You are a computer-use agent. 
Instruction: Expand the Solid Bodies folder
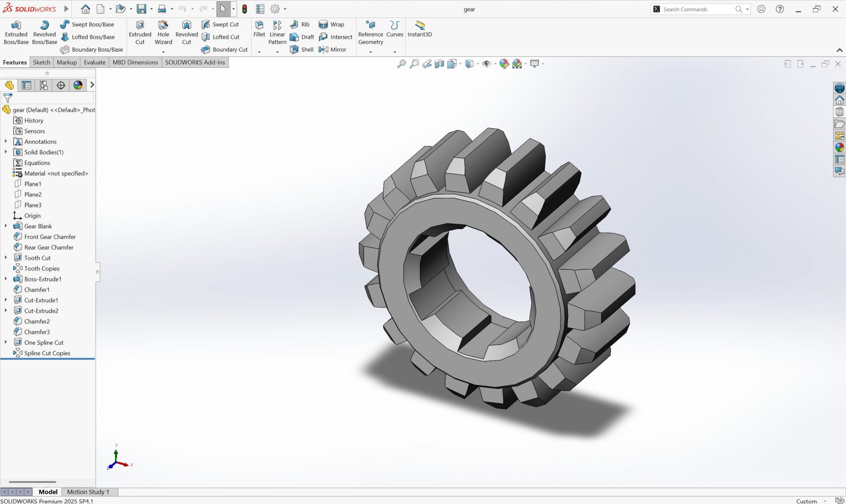[x=6, y=152]
